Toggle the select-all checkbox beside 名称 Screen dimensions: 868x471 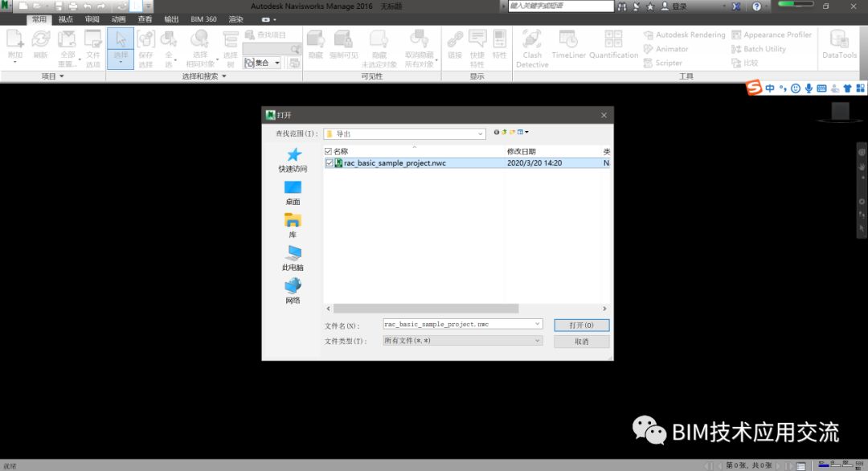point(328,151)
